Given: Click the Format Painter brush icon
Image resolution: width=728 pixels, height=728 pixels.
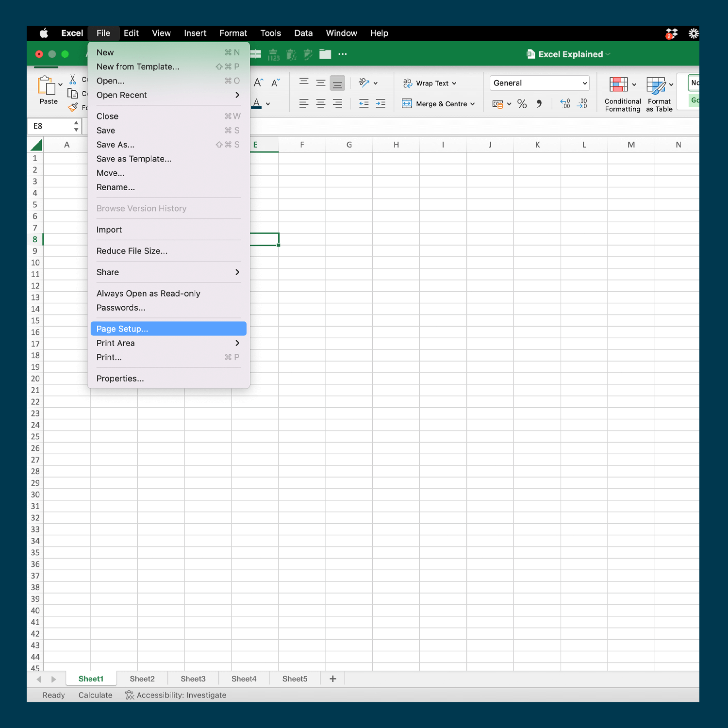Looking at the screenshot, I should click(x=73, y=107).
